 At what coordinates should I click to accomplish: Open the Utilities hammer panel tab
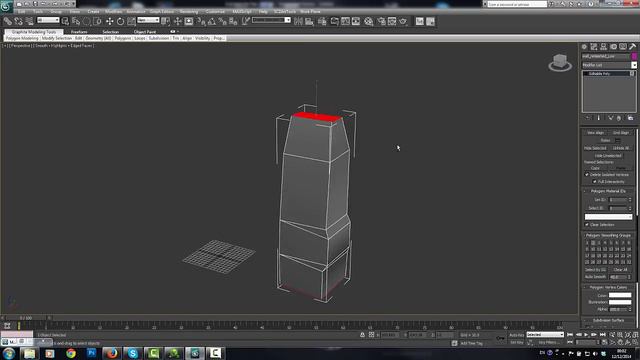[632, 47]
